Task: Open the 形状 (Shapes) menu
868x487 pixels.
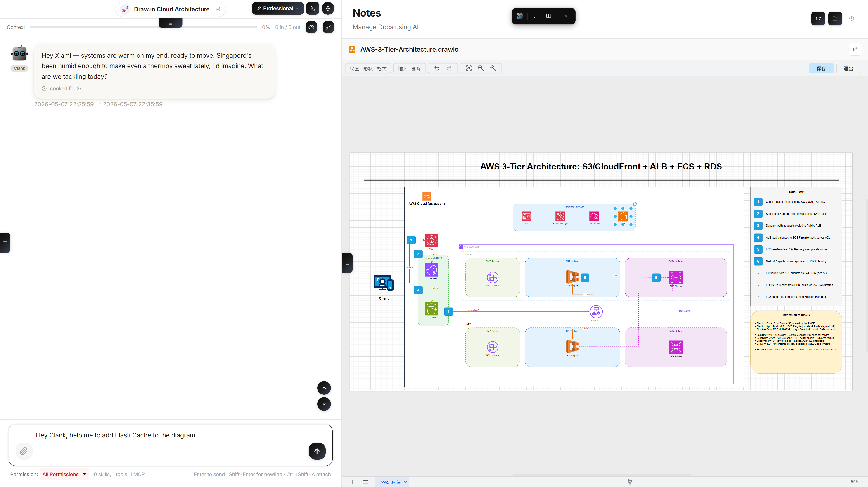Action: [x=368, y=69]
